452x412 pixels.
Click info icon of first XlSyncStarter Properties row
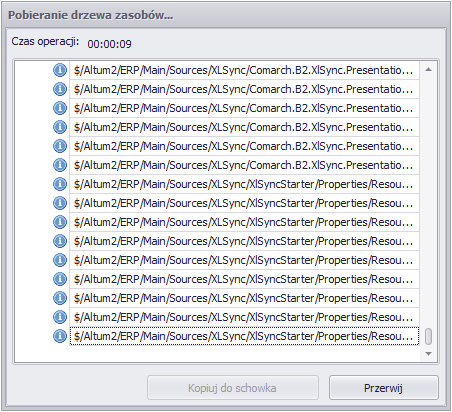tap(60, 184)
